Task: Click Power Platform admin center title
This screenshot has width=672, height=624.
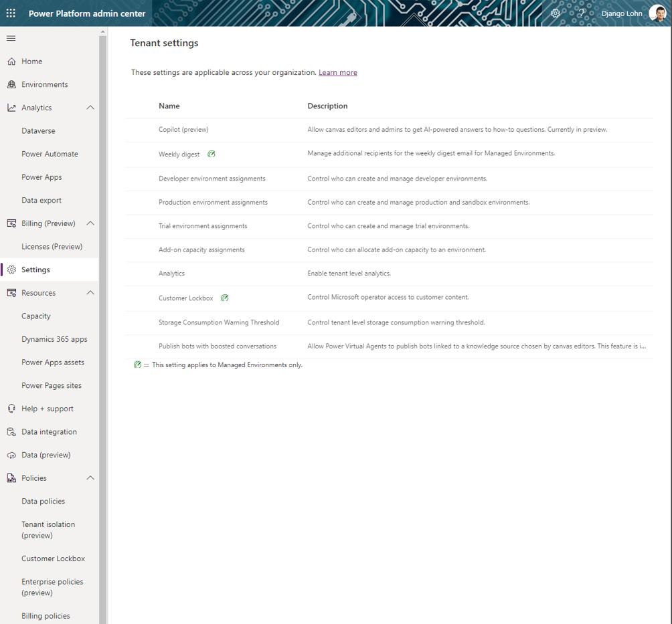Action: point(87,13)
